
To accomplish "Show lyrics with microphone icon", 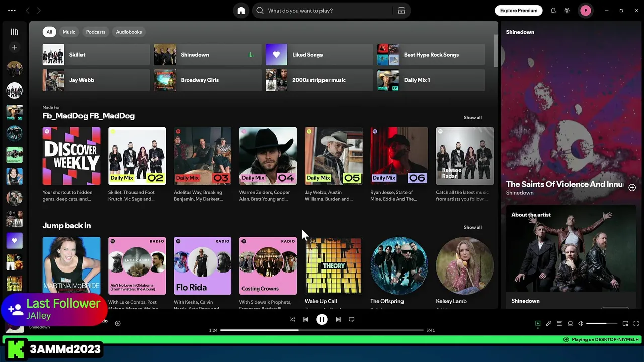I will 549,324.
